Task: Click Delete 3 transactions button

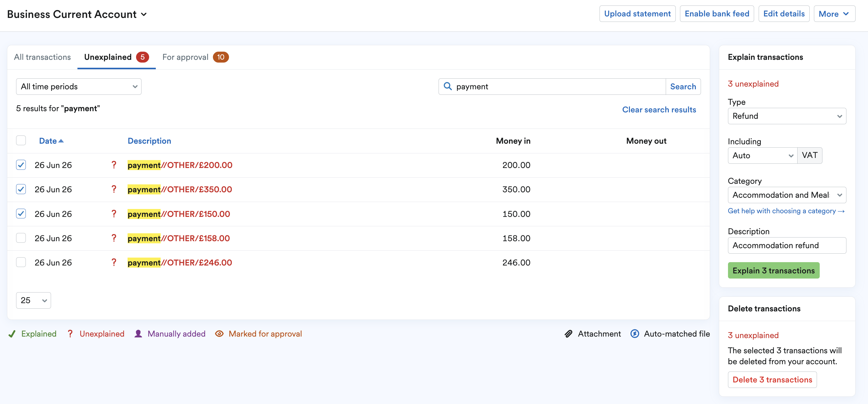Action: [772, 379]
